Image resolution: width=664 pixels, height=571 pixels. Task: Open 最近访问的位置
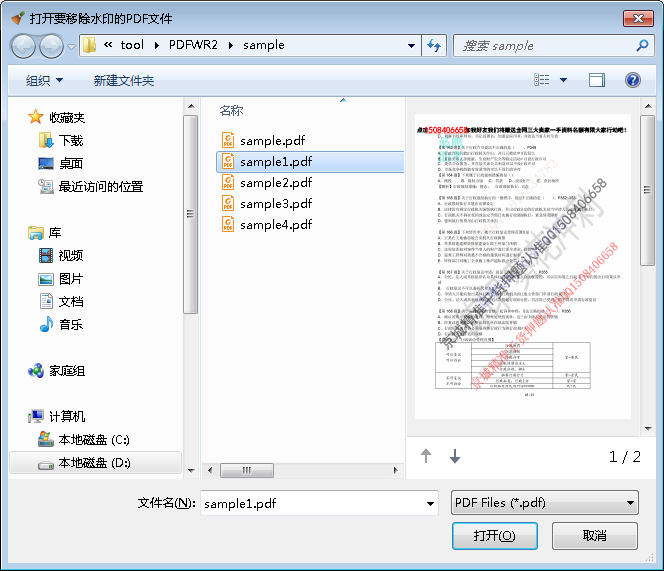101,186
